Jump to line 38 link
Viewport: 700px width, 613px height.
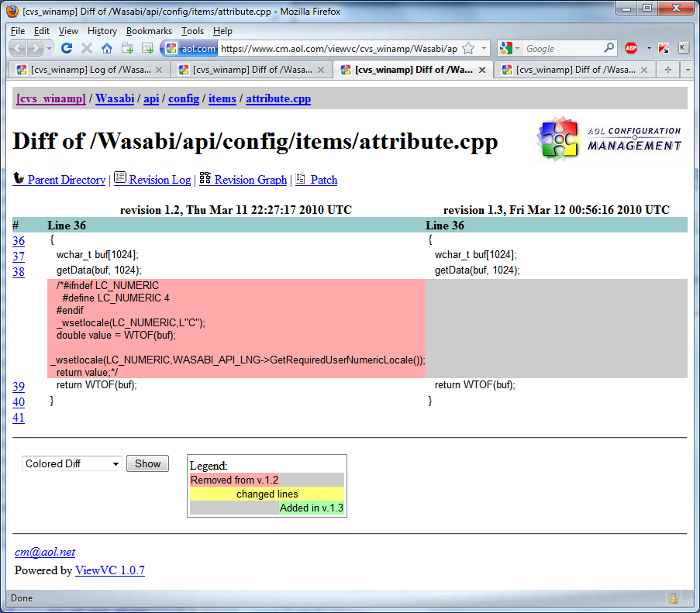[19, 272]
